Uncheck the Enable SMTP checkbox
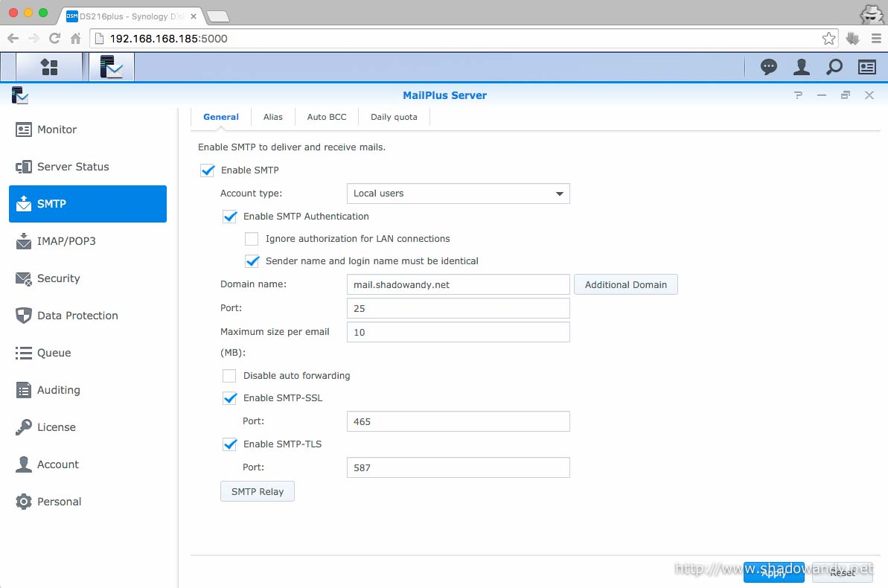 tap(208, 170)
